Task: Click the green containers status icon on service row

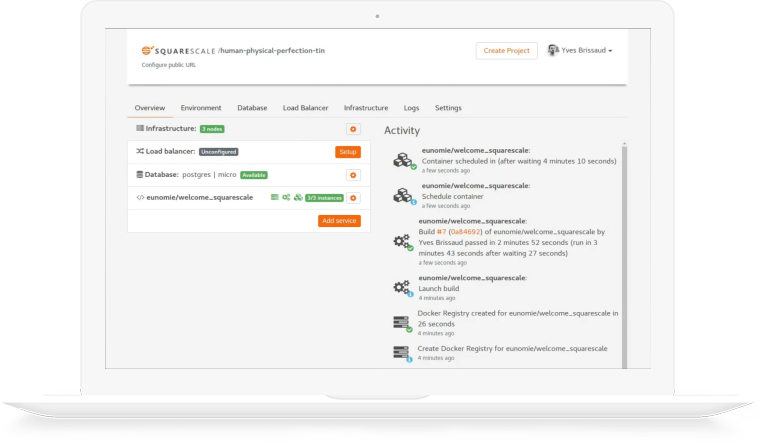Action: (298, 198)
